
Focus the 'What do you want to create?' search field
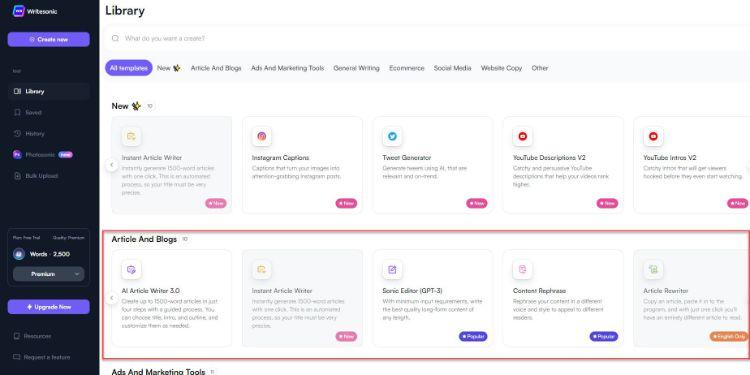426,38
